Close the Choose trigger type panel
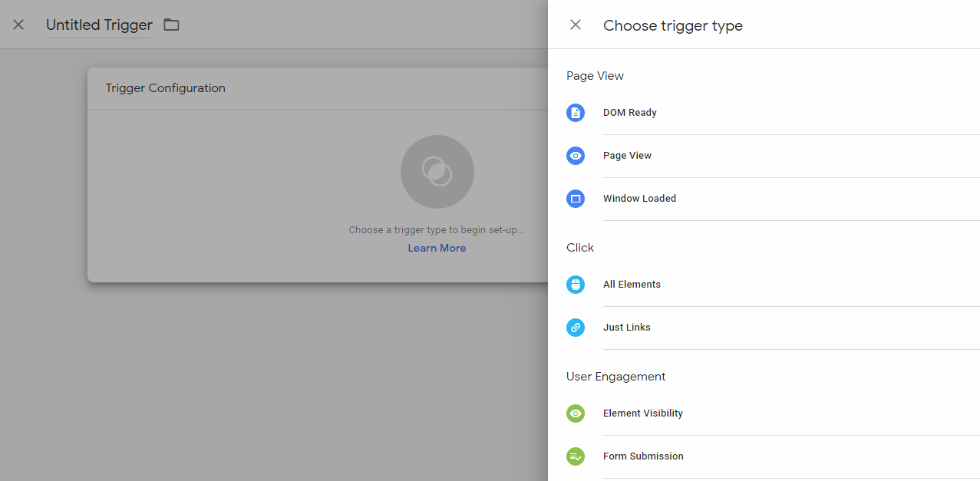Screen dimensions: 980x481 576,25
